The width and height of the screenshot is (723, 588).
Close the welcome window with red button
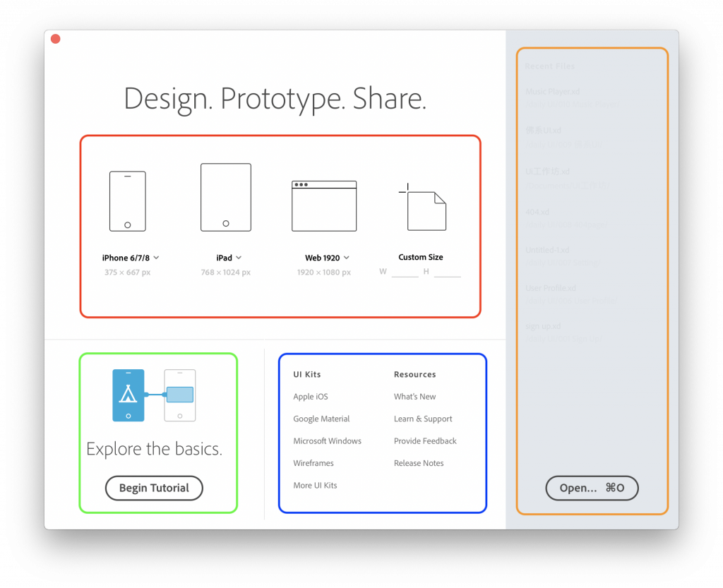tap(56, 39)
